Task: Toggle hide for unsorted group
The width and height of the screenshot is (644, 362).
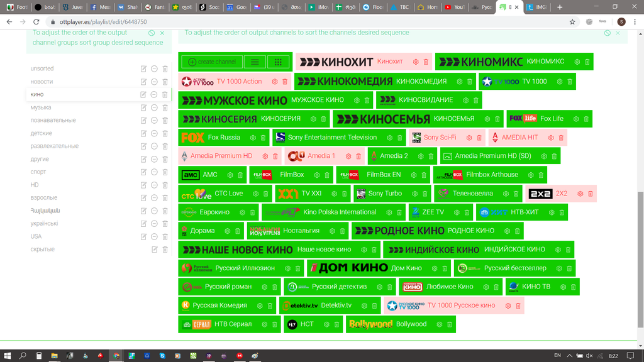Action: 154,69
